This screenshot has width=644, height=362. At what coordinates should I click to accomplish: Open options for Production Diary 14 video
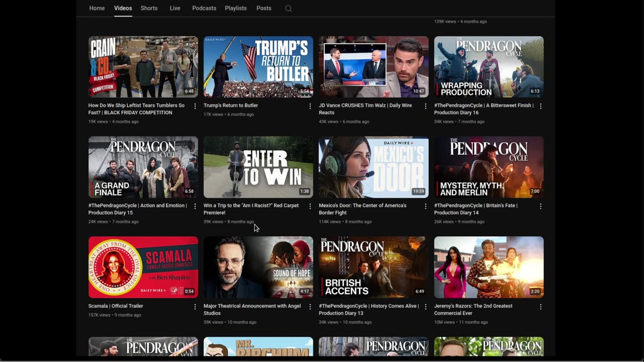pos(541,206)
